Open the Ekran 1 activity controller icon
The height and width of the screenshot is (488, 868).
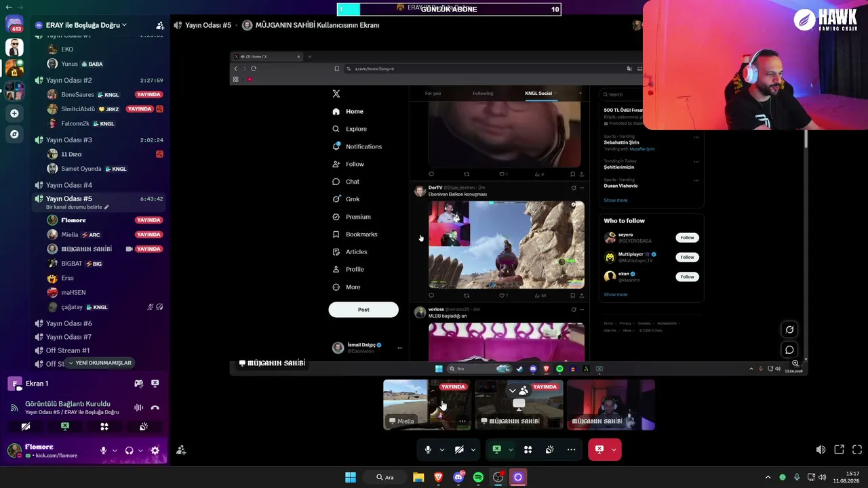[138, 384]
